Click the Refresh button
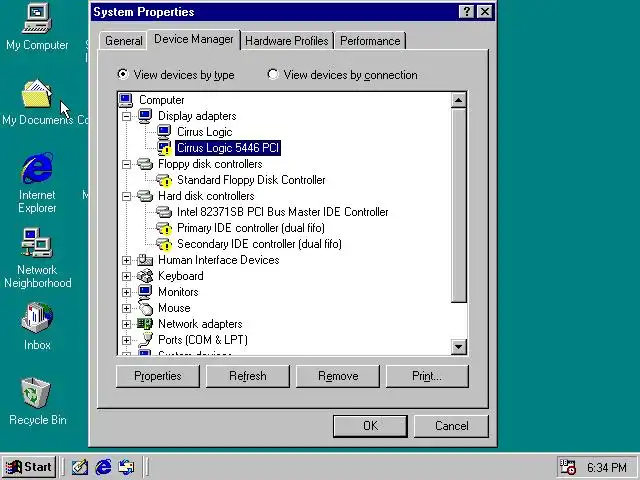Image resolution: width=640 pixels, height=480 pixels. click(248, 376)
